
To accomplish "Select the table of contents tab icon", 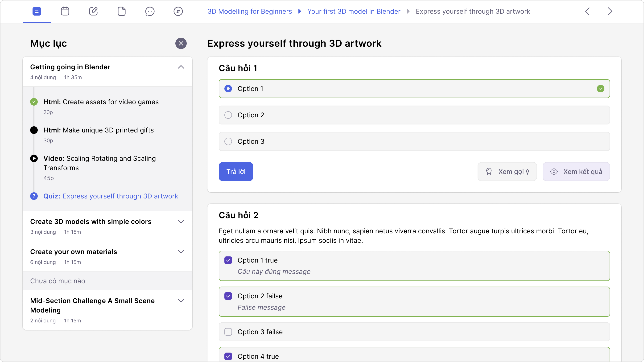I will pyautogui.click(x=37, y=11).
